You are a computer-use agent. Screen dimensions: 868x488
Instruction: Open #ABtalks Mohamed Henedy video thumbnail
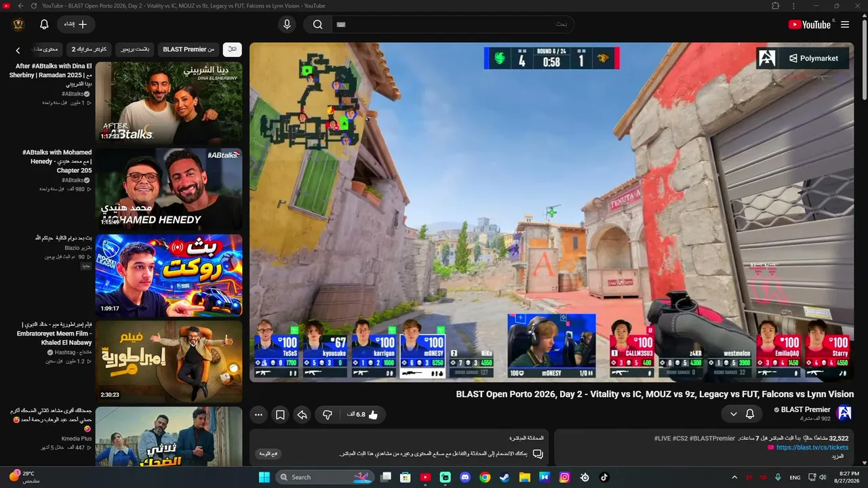tap(169, 189)
